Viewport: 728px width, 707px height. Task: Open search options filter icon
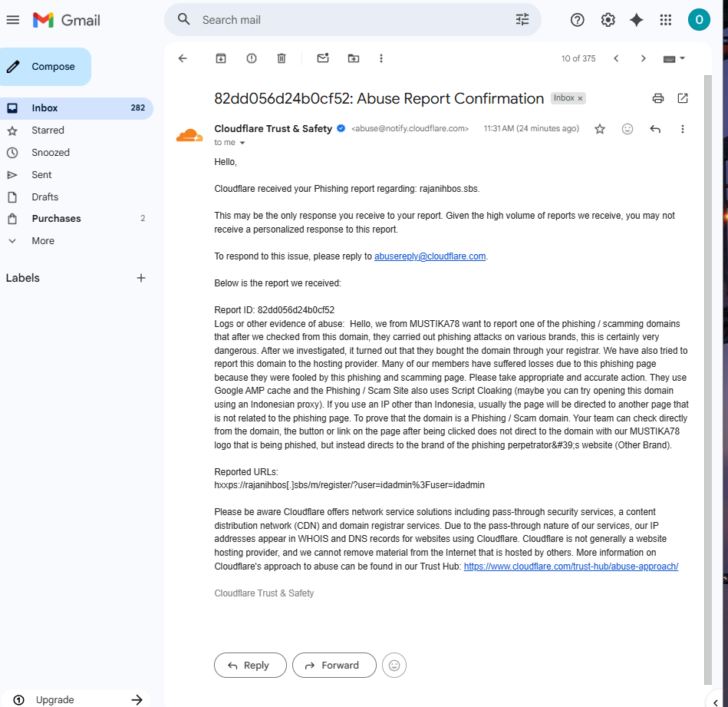(x=522, y=19)
